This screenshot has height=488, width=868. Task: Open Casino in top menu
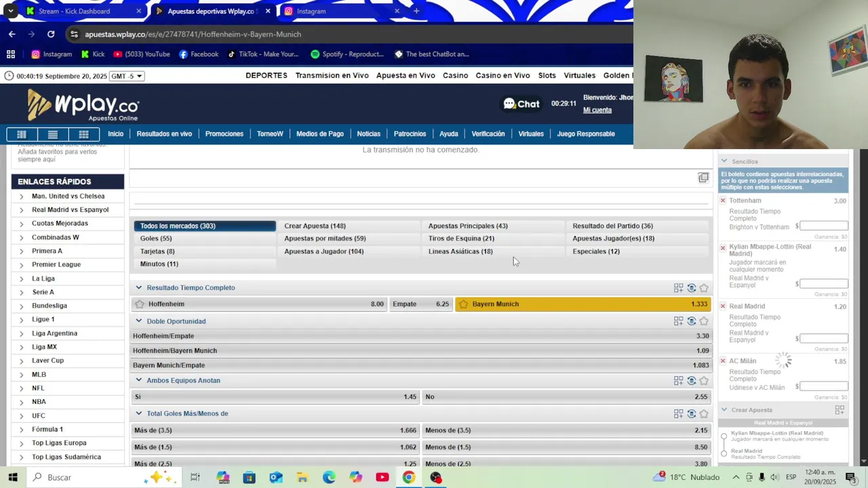click(x=455, y=76)
